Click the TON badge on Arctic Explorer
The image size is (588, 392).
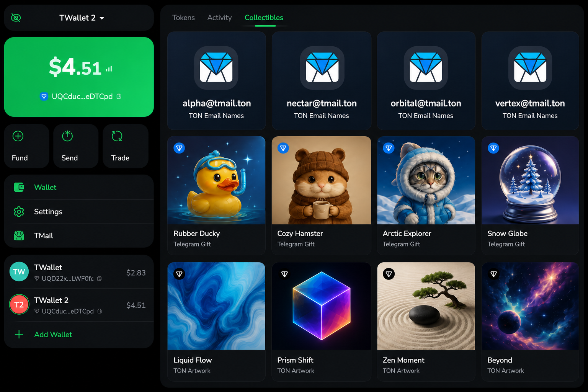tap(389, 148)
